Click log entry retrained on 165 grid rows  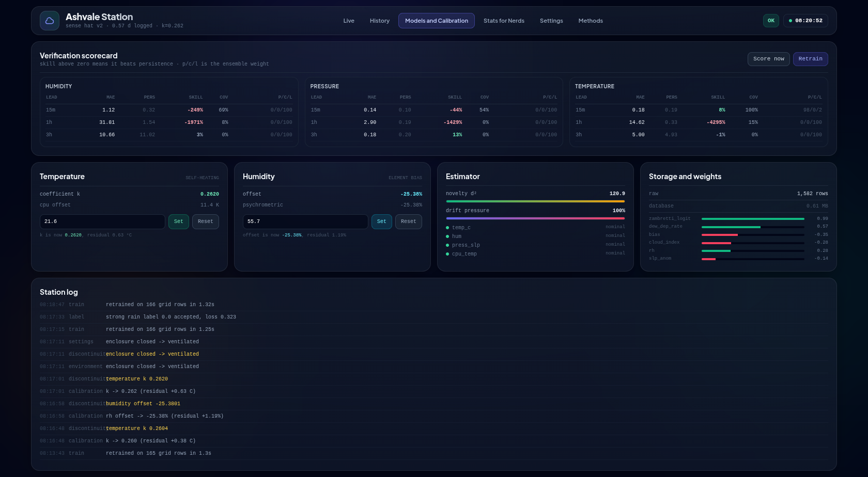434,453
